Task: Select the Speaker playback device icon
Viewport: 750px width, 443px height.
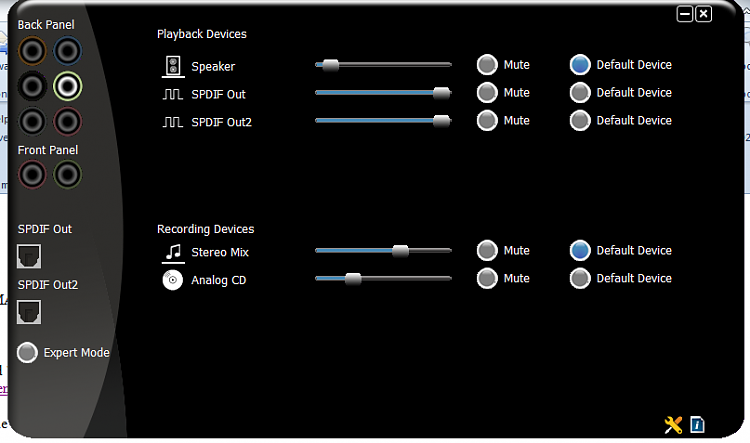Action: pos(173,66)
